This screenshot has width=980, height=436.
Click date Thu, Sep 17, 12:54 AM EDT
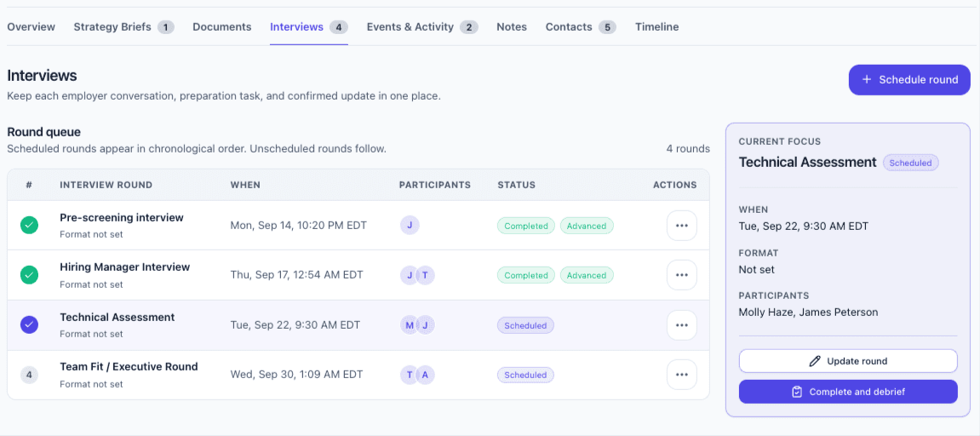297,274
